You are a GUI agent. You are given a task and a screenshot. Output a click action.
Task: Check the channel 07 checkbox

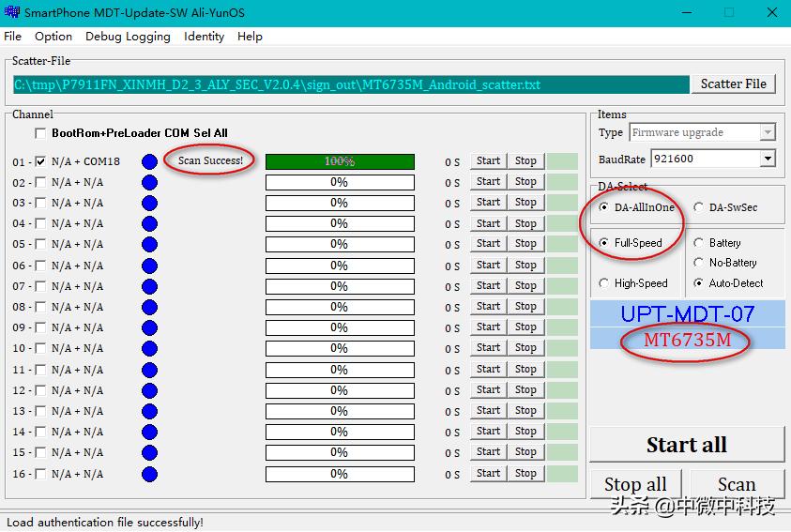[x=40, y=286]
